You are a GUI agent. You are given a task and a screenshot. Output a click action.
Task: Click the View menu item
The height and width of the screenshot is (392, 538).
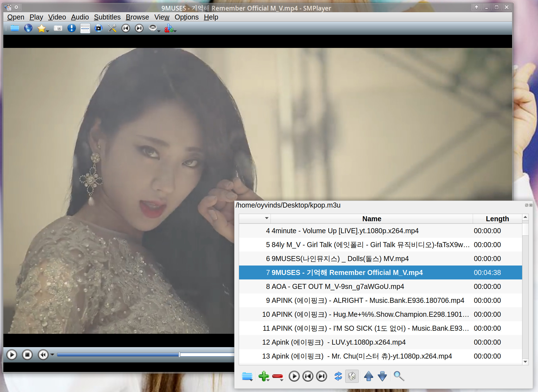162,17
